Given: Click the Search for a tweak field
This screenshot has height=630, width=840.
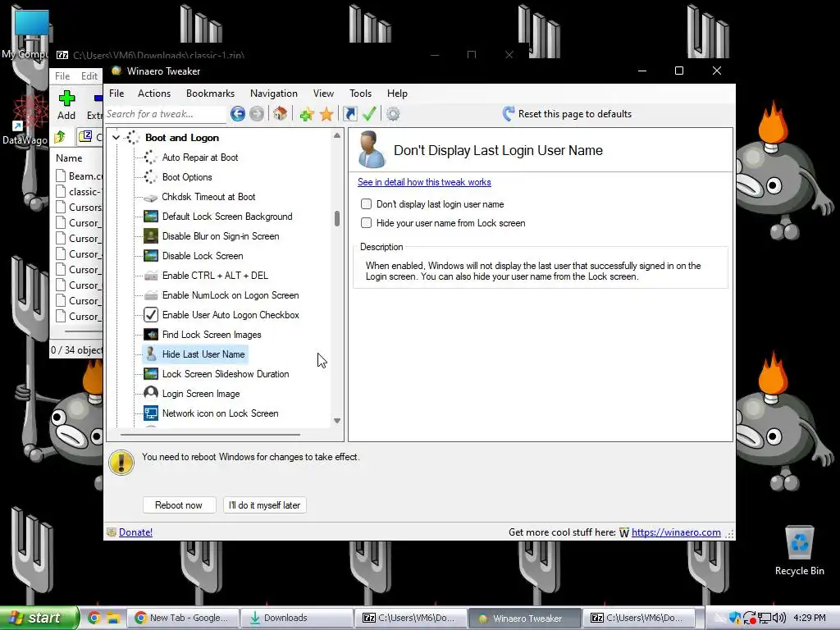Looking at the screenshot, I should coord(166,114).
